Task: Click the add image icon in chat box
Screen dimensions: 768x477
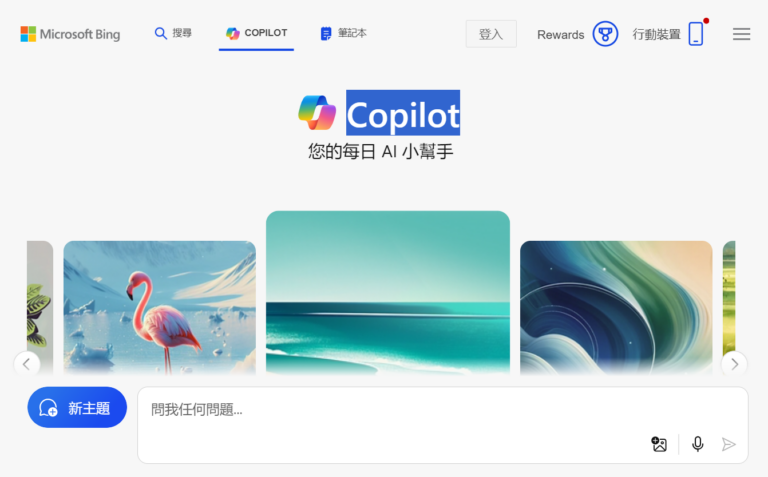Action: click(x=659, y=444)
